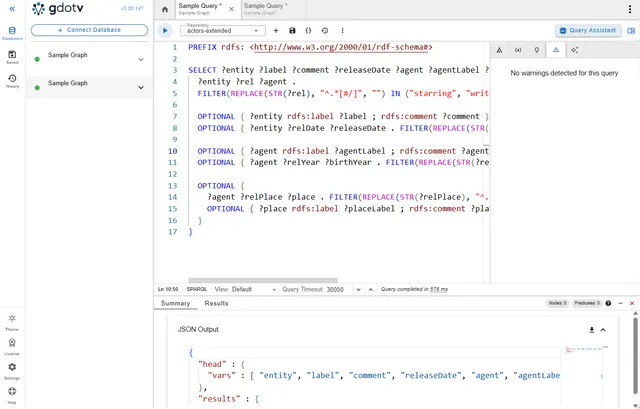The width and height of the screenshot is (640, 409).
Task: Open Settings from the sidebar
Action: (x=12, y=371)
